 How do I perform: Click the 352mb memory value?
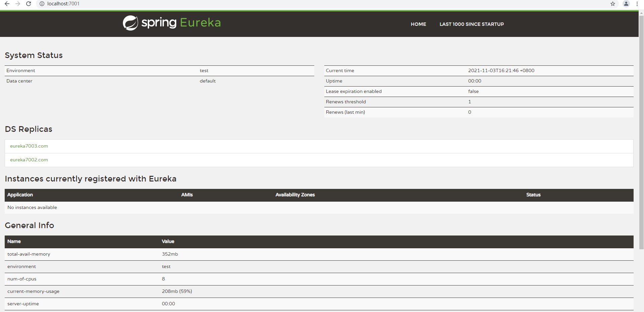coord(170,254)
